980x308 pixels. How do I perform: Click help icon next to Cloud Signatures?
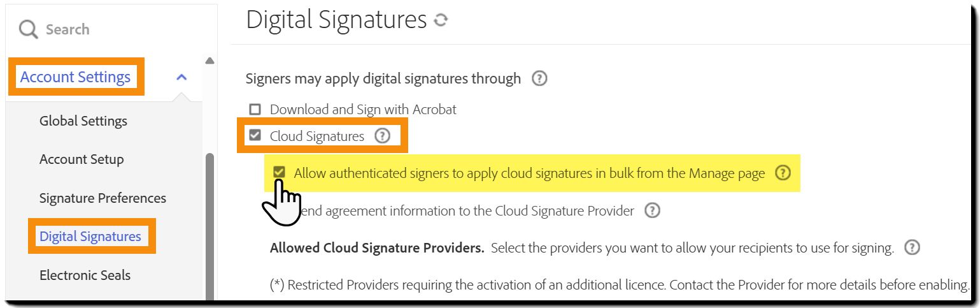point(382,136)
